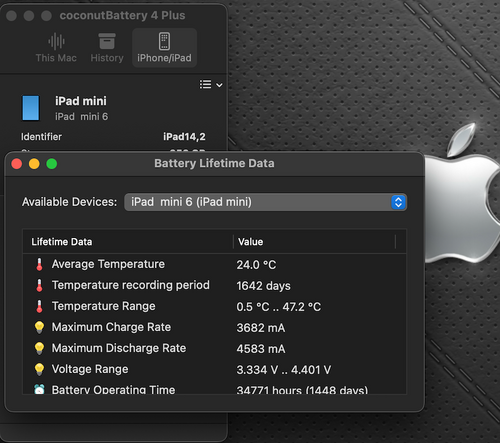Expand the Available Devices dropdown
The height and width of the screenshot is (443, 500).
(265, 202)
